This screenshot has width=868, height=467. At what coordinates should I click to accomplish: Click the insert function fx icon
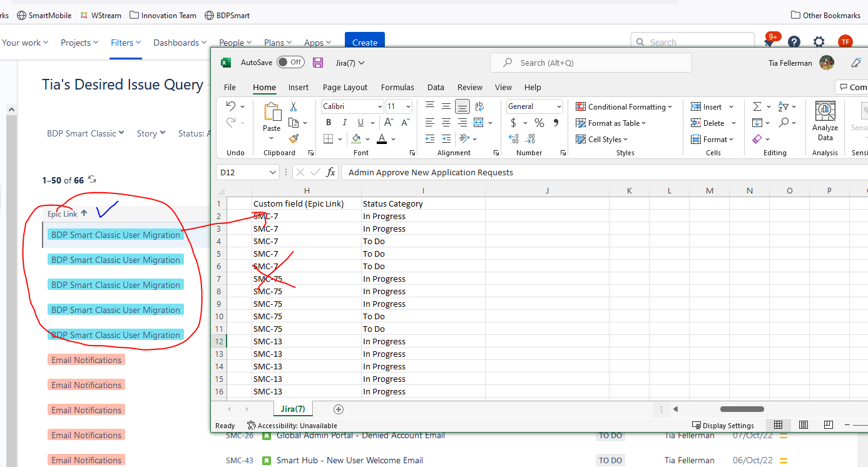331,172
